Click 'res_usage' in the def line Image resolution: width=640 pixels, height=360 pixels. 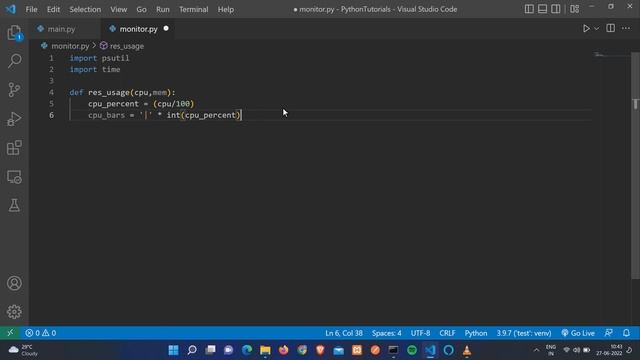(x=109, y=92)
